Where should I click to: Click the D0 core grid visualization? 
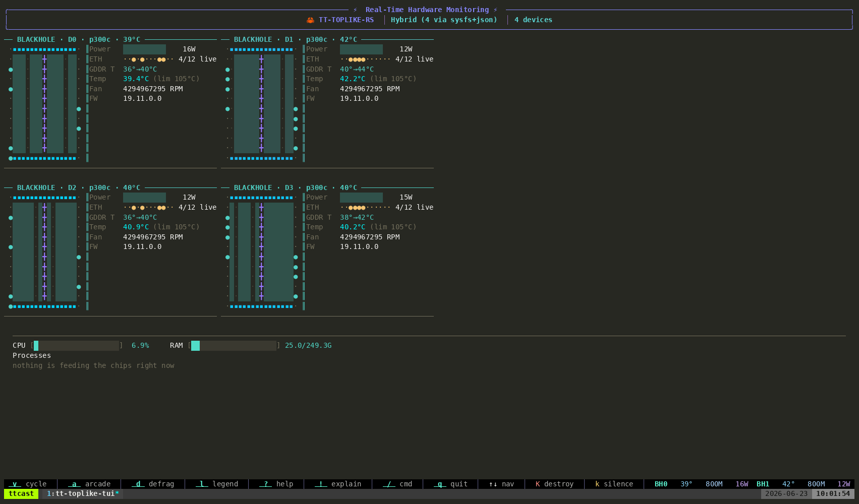click(44, 104)
